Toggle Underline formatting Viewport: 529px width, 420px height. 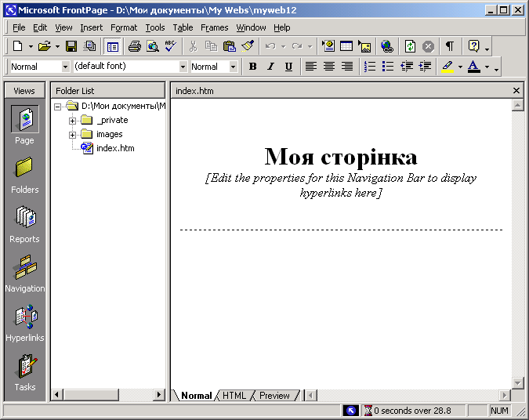pos(288,67)
